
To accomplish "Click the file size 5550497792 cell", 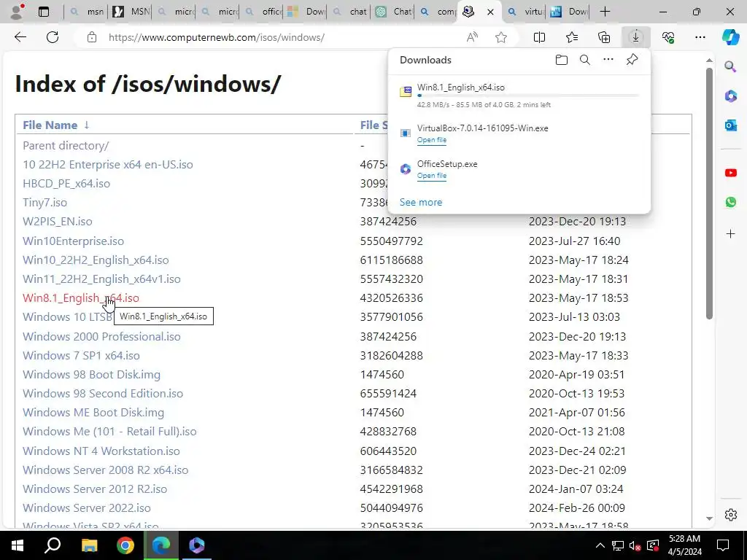I will click(x=392, y=241).
